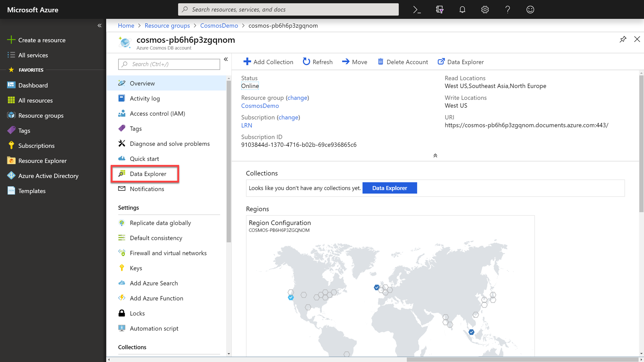Open Data Explorer in resource menu
This screenshot has height=362, width=644.
tap(148, 174)
